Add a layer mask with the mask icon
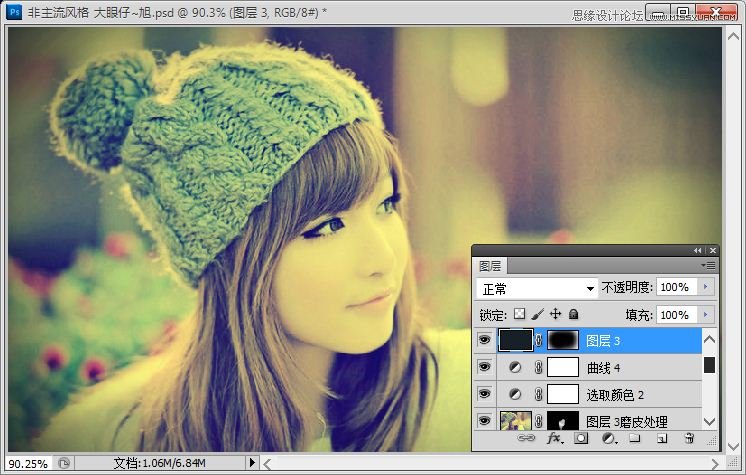 [x=581, y=438]
